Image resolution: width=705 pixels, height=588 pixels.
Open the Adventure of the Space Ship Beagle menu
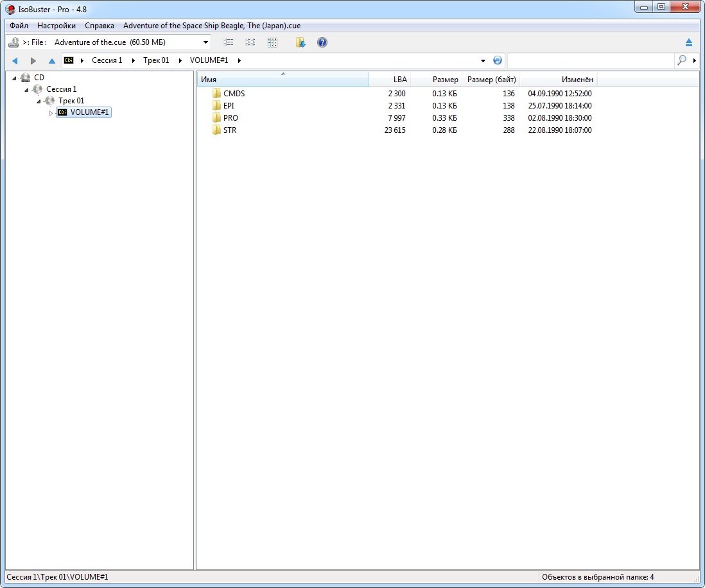(212, 26)
